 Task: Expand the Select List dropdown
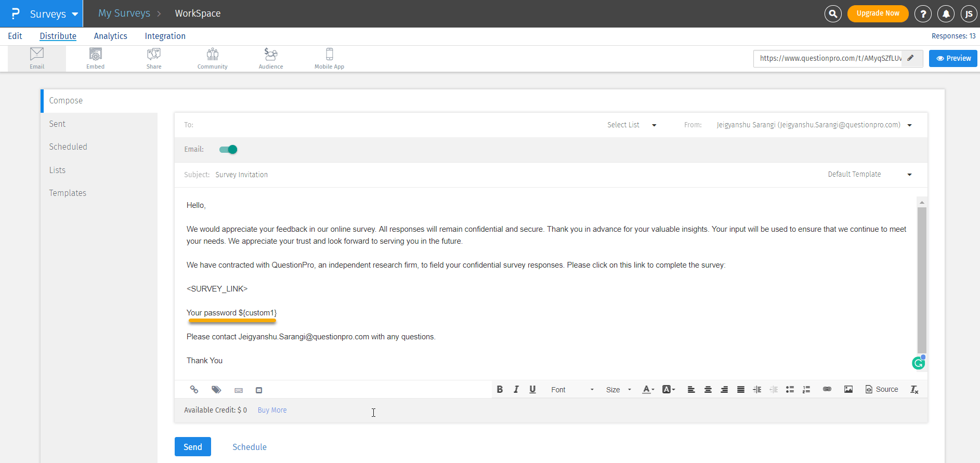click(x=632, y=125)
